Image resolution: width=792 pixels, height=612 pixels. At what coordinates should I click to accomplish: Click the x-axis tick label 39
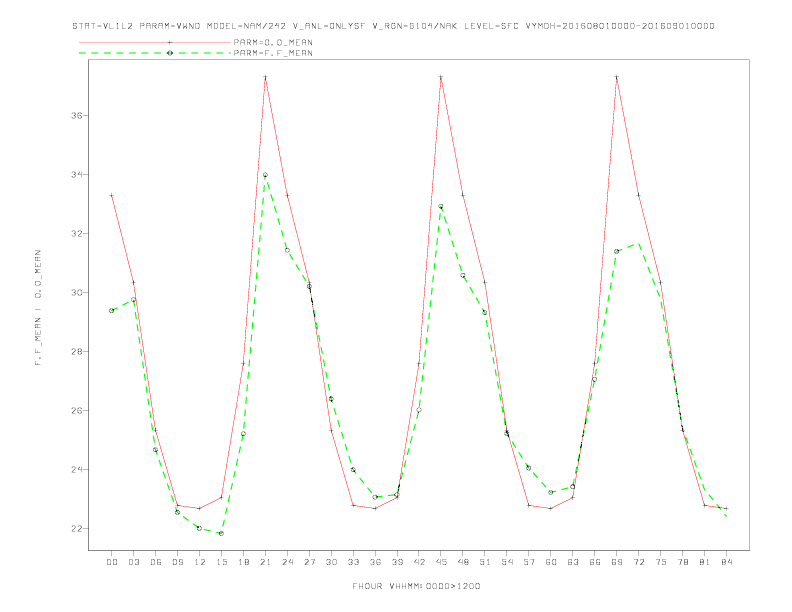pyautogui.click(x=397, y=562)
